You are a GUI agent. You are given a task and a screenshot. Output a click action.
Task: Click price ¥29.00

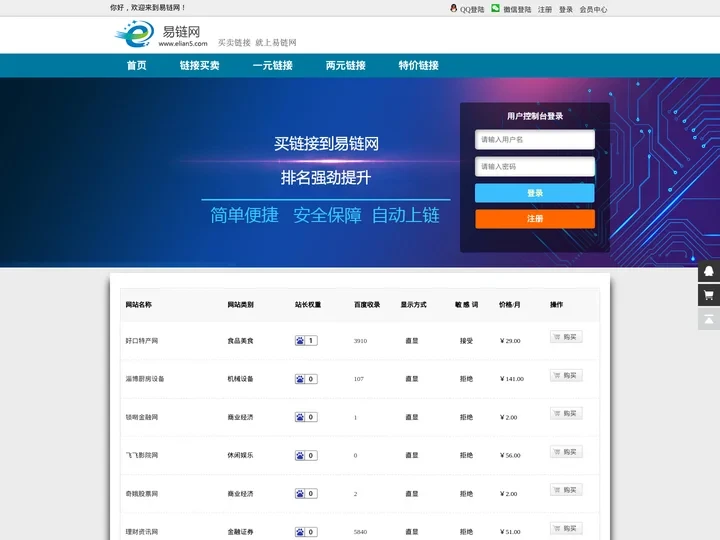(510, 341)
